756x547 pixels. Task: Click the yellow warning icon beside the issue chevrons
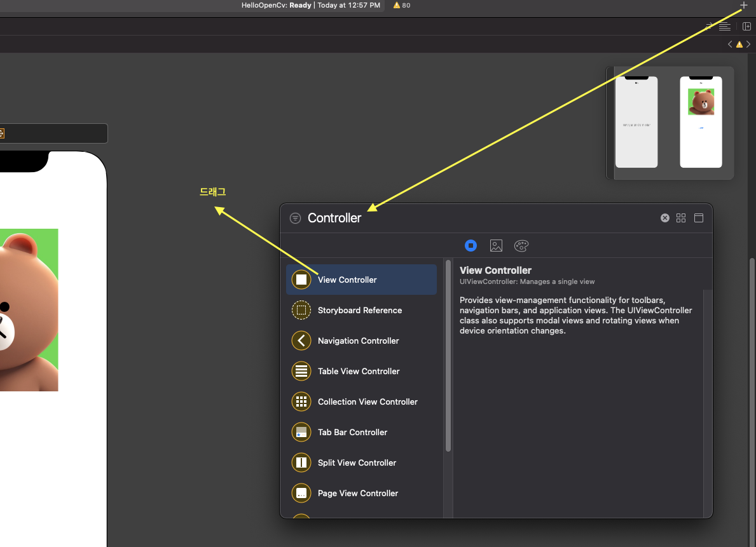[x=739, y=44]
